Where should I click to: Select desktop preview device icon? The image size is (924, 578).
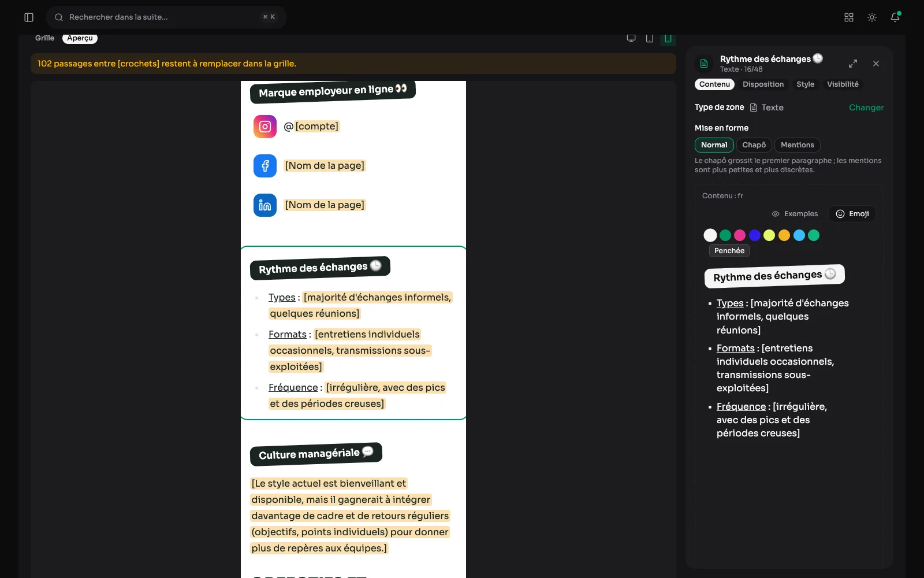[x=631, y=38]
